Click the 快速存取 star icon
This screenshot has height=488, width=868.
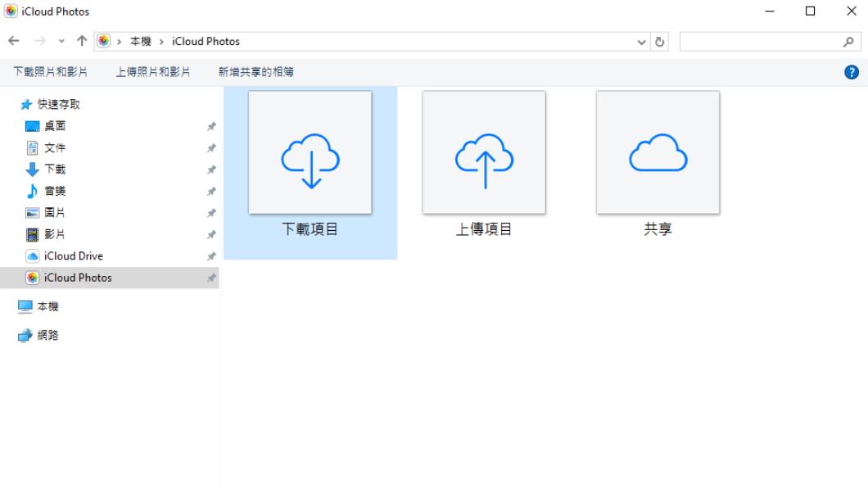(x=25, y=104)
